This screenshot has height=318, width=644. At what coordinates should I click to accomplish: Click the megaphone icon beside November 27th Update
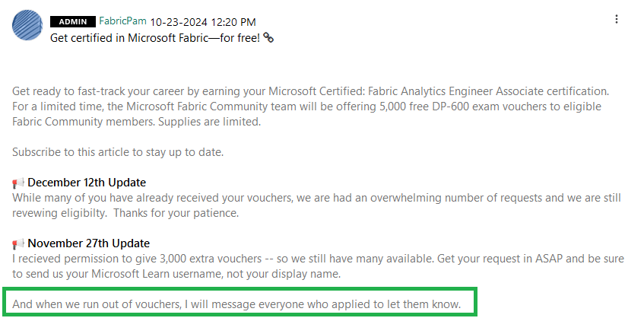[18, 244]
